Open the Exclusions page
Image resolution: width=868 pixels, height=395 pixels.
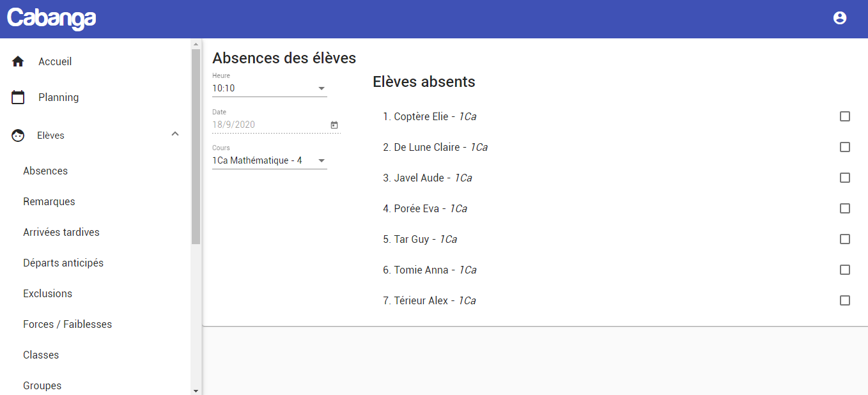click(48, 293)
